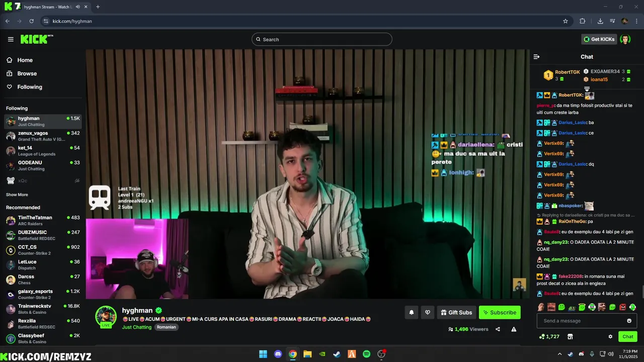Open Spotify from taskbar

367,354
